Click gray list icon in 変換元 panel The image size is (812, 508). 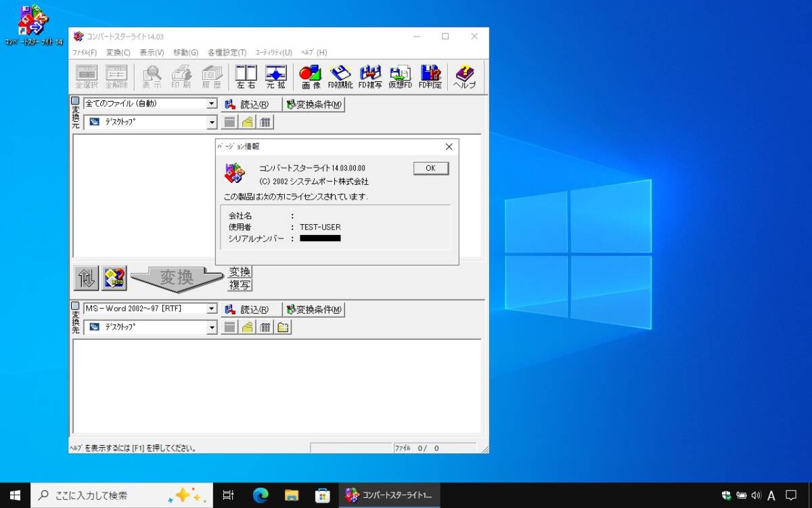pos(230,123)
